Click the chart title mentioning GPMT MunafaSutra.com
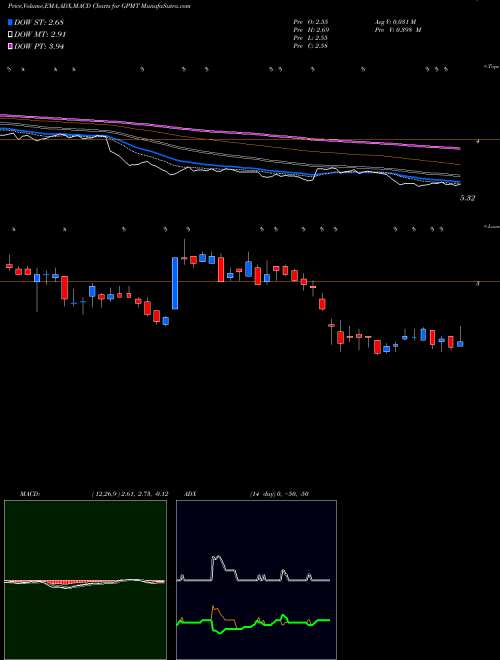This screenshot has height=660, width=500. [99, 7]
